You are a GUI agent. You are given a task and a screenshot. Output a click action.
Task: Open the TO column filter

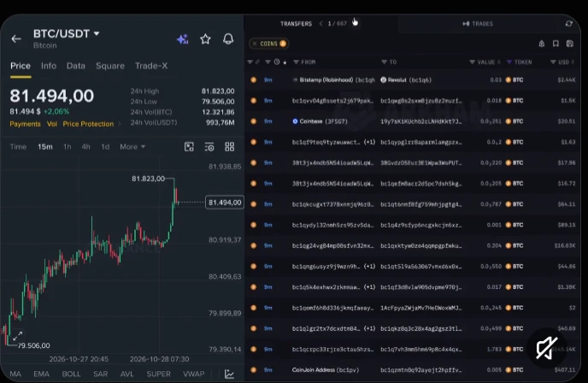(x=384, y=62)
